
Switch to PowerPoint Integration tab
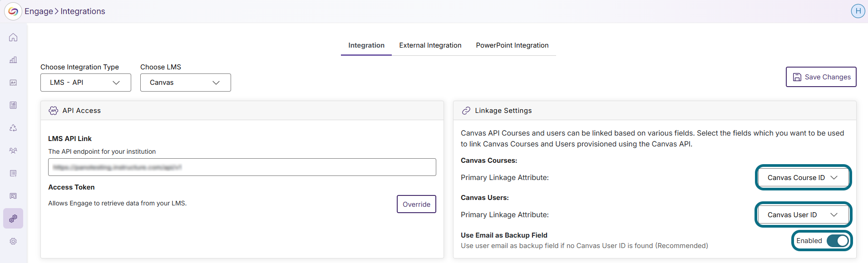(512, 45)
